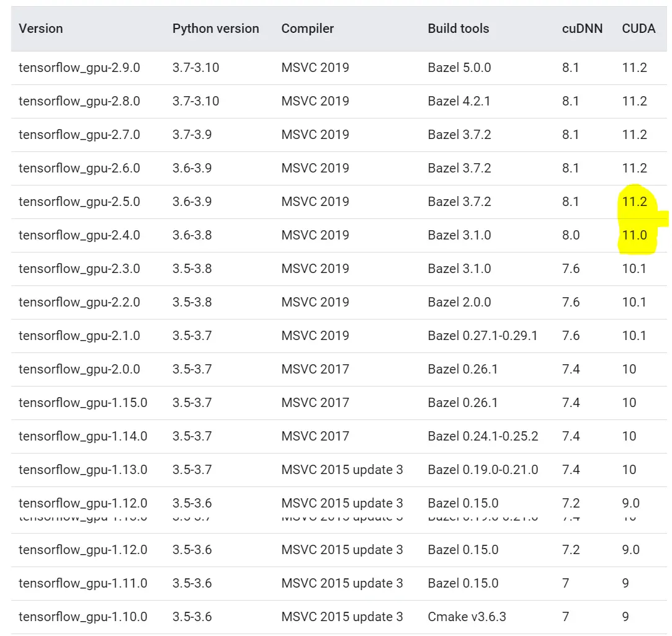
Task: Click cuDNN 7.4 in tensorflow_gpu-1.14.0 row
Action: [x=571, y=436]
